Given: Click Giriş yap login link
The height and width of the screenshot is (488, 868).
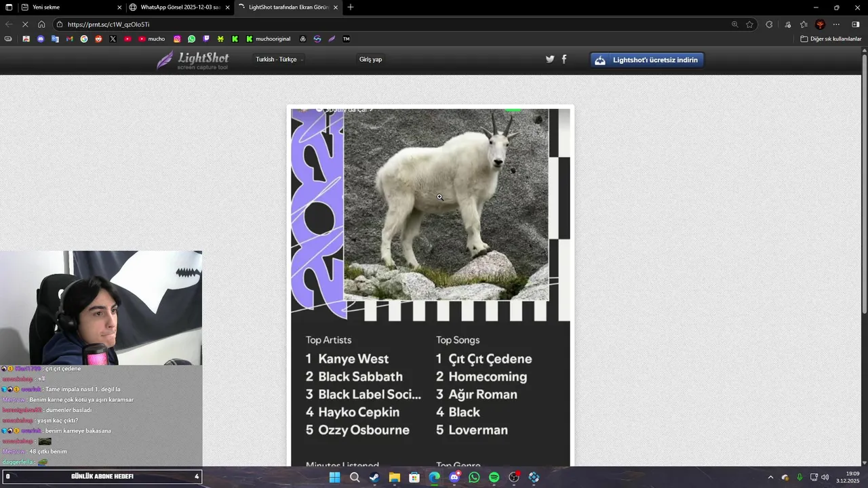Looking at the screenshot, I should pyautogui.click(x=370, y=60).
